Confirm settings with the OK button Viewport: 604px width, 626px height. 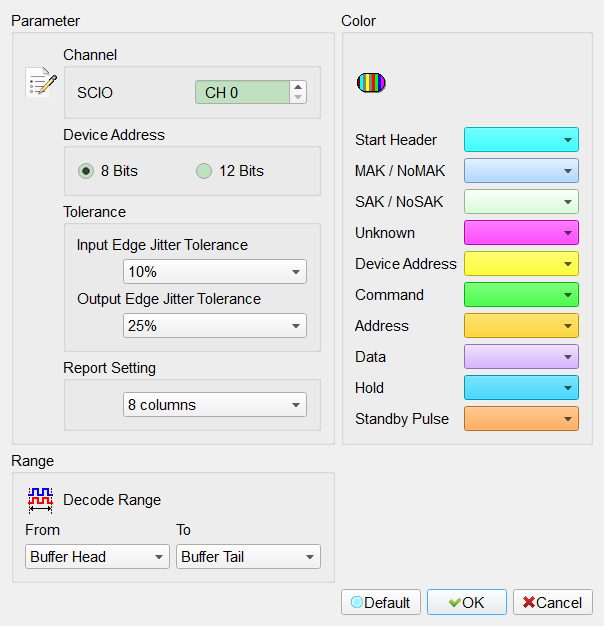click(x=467, y=602)
